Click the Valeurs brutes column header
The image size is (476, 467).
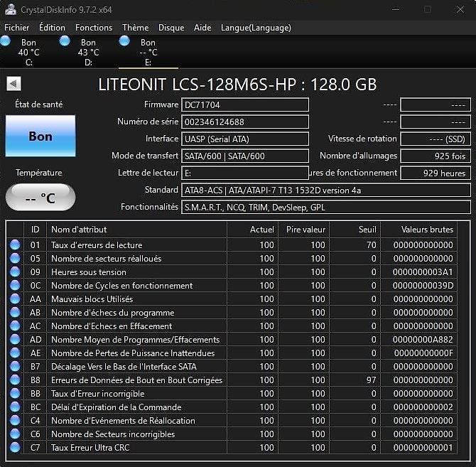tap(419, 230)
